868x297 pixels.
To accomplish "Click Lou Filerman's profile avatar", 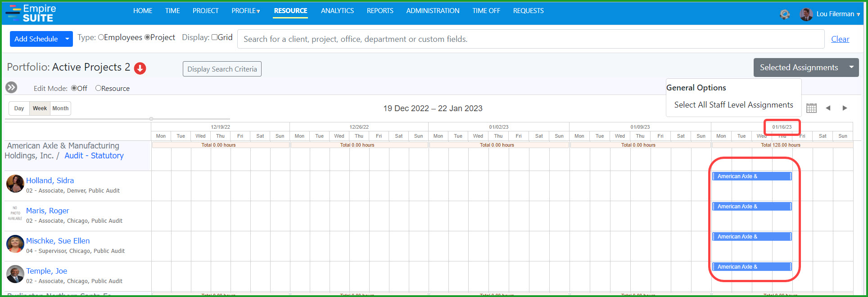I will (806, 14).
